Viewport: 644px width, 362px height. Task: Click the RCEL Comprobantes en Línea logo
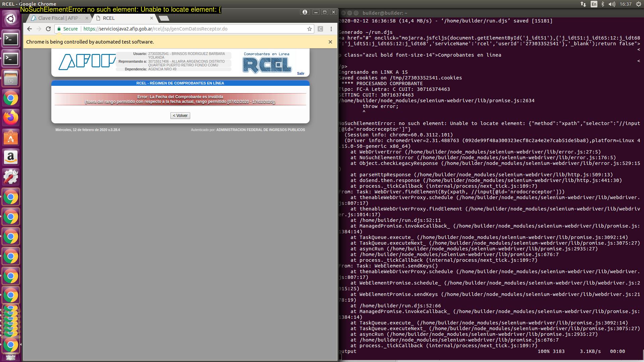pyautogui.click(x=267, y=63)
